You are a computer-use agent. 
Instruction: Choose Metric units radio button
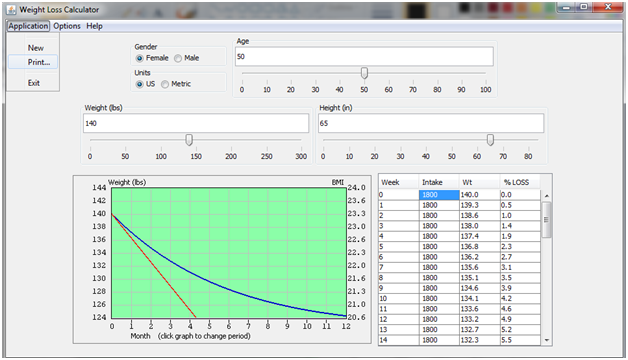click(165, 84)
